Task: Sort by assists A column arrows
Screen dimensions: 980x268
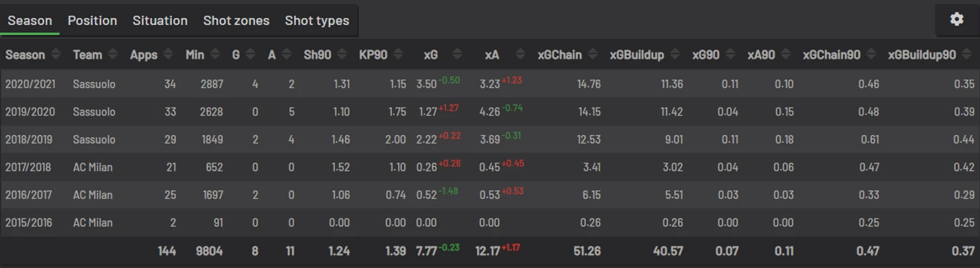Action: click(x=287, y=54)
